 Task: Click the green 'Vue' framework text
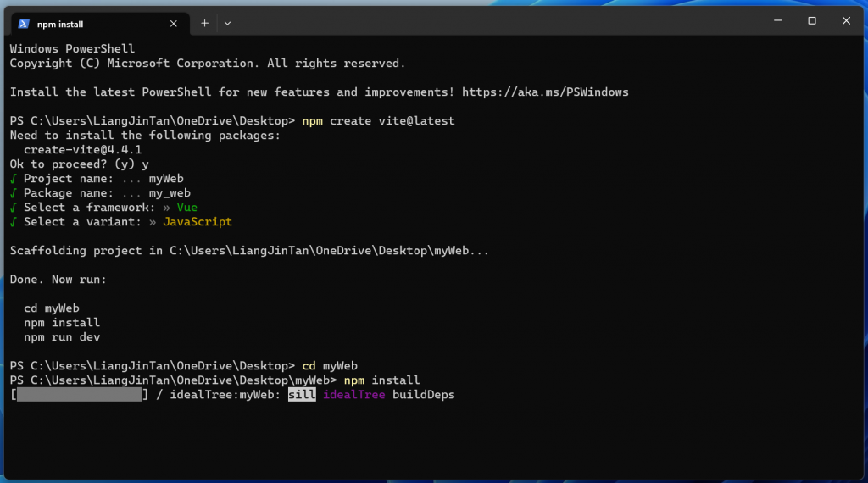(x=187, y=207)
